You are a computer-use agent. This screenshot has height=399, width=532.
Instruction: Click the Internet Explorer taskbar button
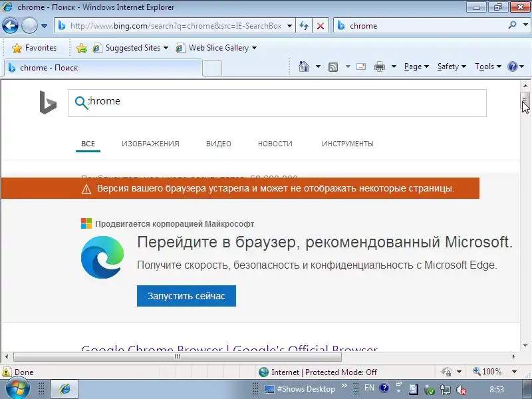[x=65, y=389]
